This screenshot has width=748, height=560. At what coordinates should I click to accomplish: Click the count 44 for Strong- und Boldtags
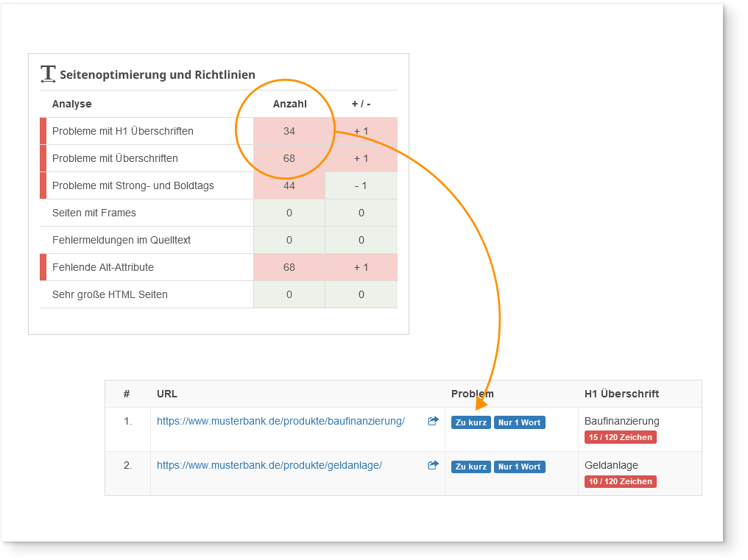click(x=289, y=185)
